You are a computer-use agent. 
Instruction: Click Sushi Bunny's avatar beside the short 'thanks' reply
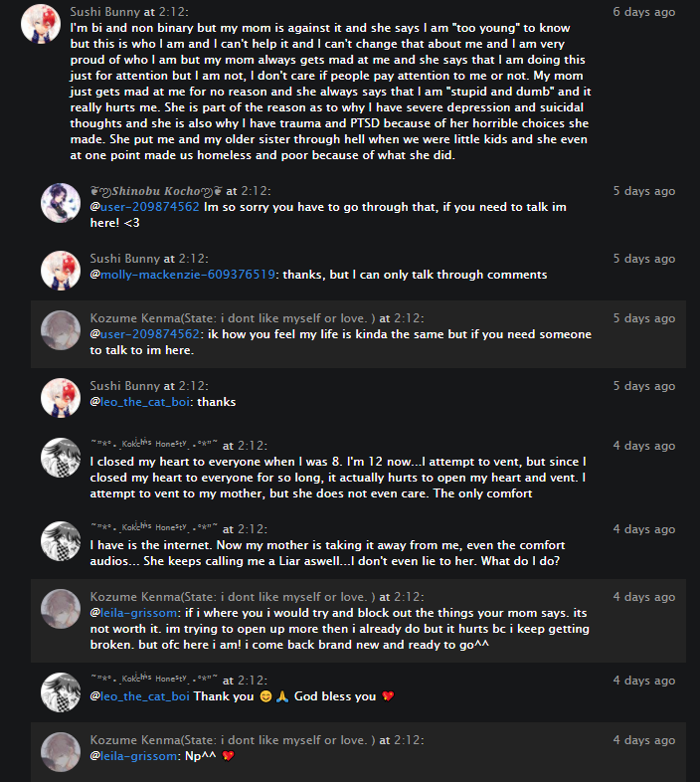click(60, 398)
